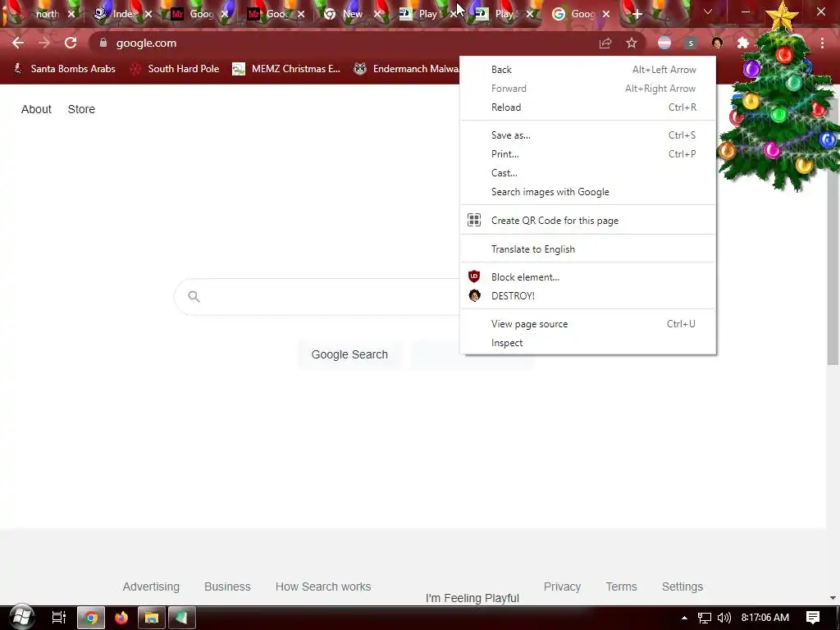Image resolution: width=840 pixels, height=630 pixels.
Task: Open the Windows Start menu
Action: [21, 618]
